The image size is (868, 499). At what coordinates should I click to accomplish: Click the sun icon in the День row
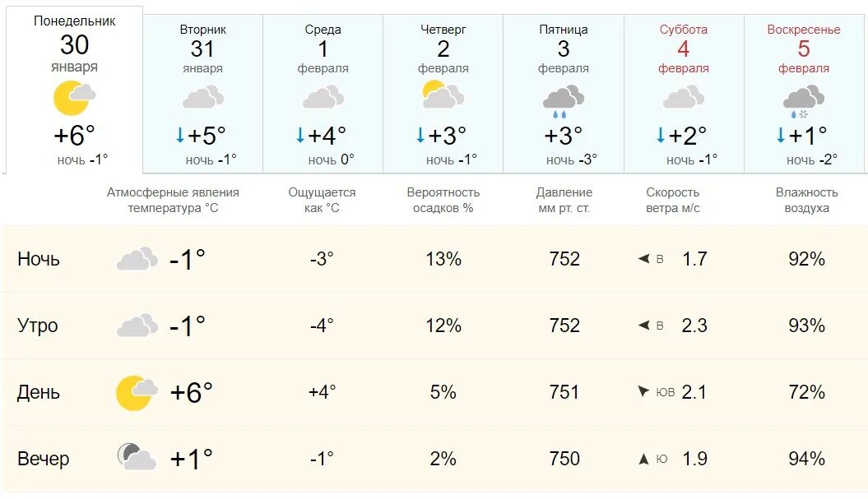pos(137,393)
